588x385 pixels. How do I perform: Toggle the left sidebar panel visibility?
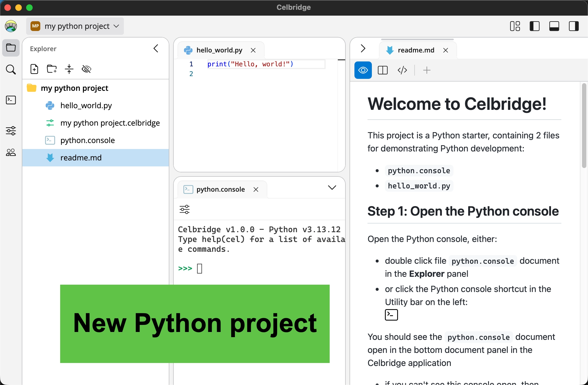pos(535,26)
